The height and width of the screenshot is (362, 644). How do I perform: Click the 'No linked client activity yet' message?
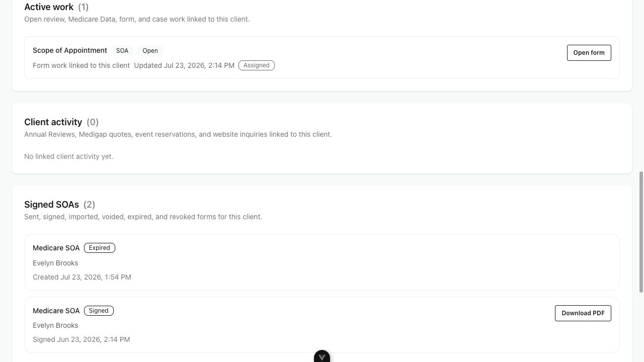pos(68,156)
